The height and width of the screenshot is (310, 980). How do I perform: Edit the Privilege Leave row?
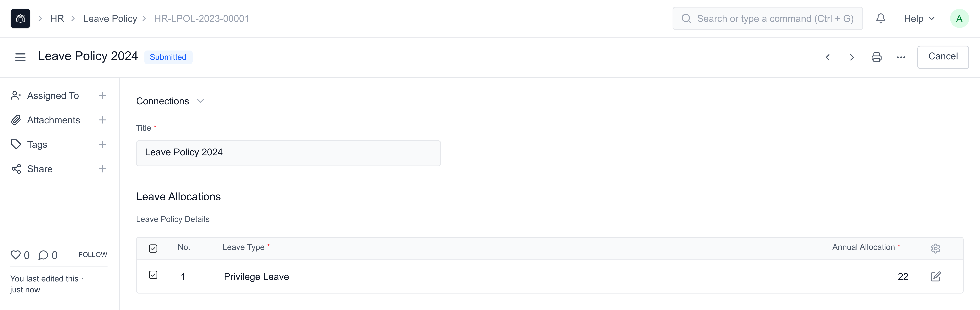click(x=935, y=277)
